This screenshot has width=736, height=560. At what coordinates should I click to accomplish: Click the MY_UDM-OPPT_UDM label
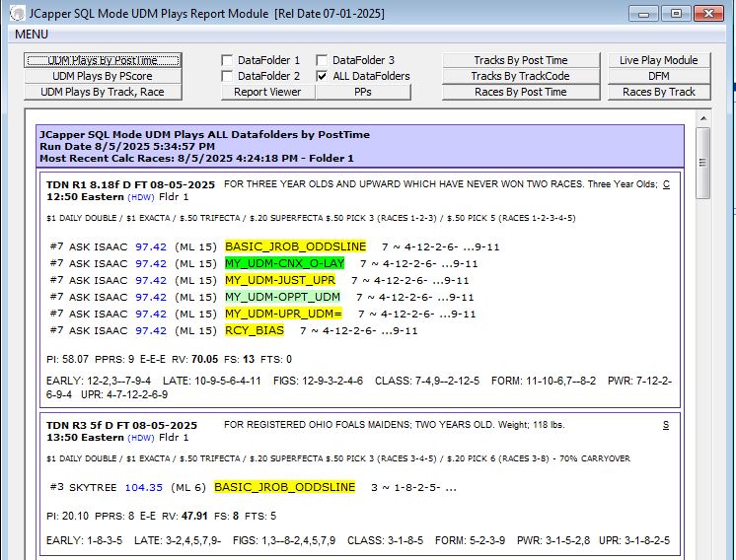(282, 297)
